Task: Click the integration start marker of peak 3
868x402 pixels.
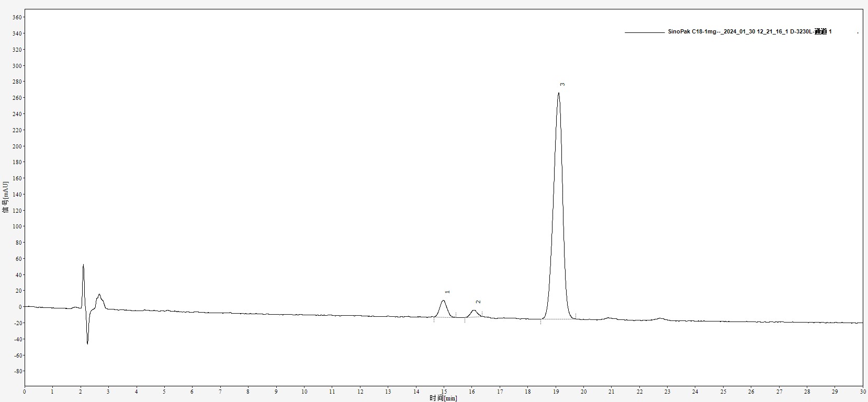Action: point(540,321)
